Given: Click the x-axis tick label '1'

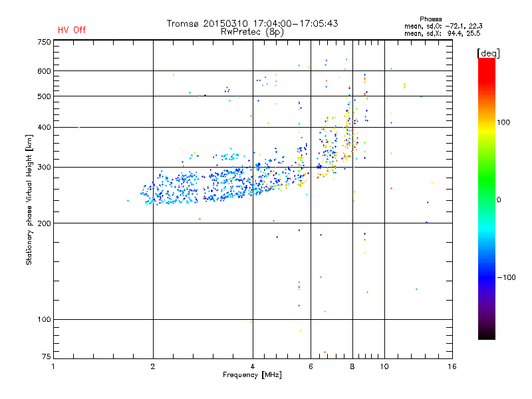Looking at the screenshot, I should (x=53, y=366).
